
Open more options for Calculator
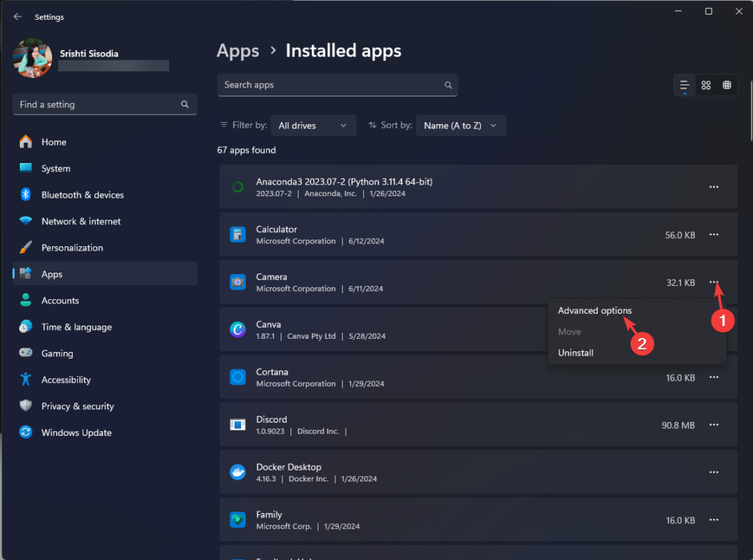[713, 234]
